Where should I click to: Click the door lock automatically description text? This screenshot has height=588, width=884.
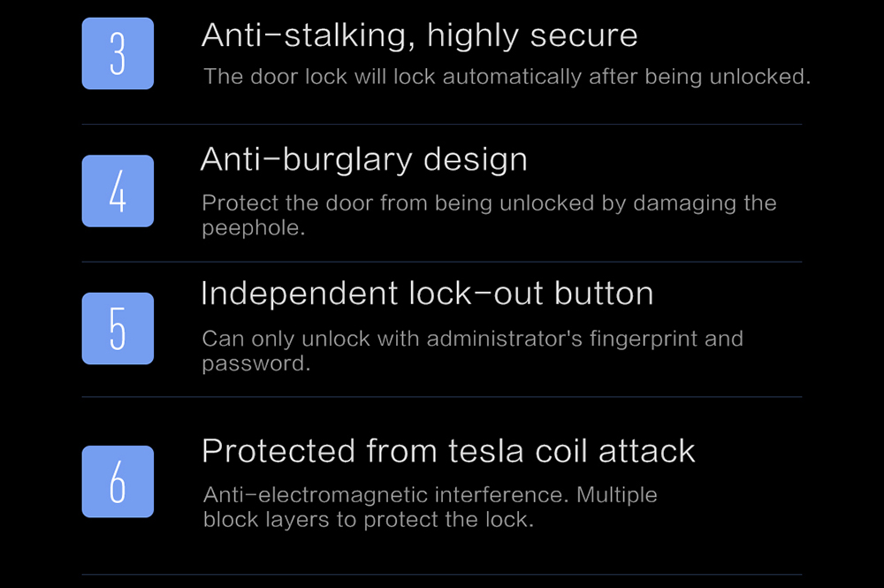(507, 77)
